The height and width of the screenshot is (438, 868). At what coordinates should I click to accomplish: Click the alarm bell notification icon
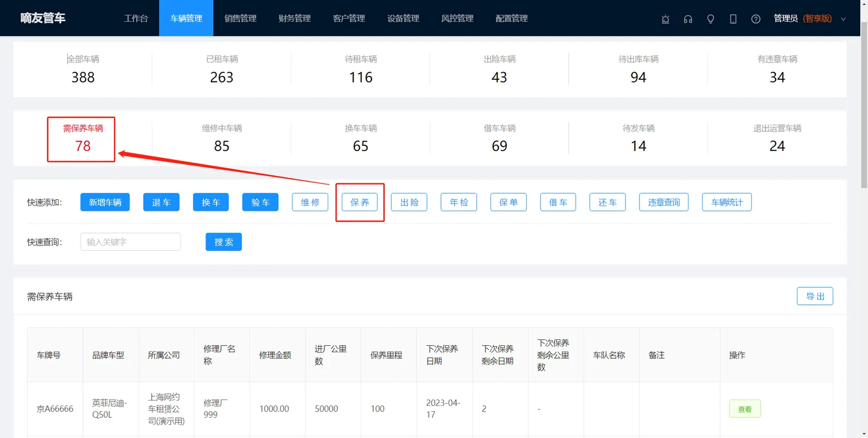coord(666,19)
